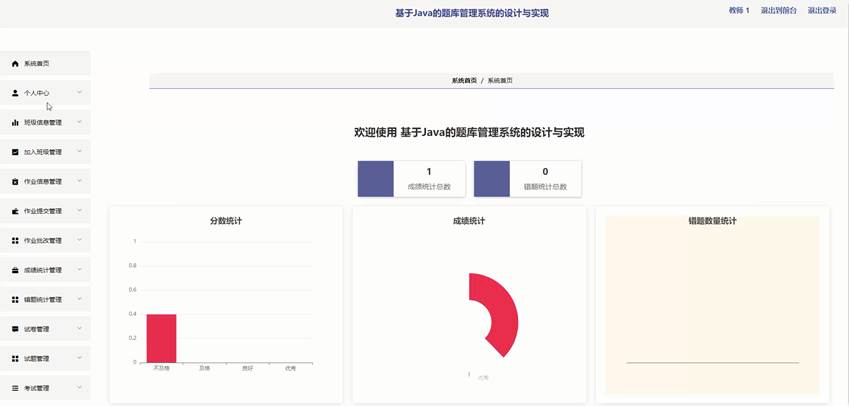Click the count 0 on 错题统计总数 card
849x406 pixels.
(x=545, y=172)
